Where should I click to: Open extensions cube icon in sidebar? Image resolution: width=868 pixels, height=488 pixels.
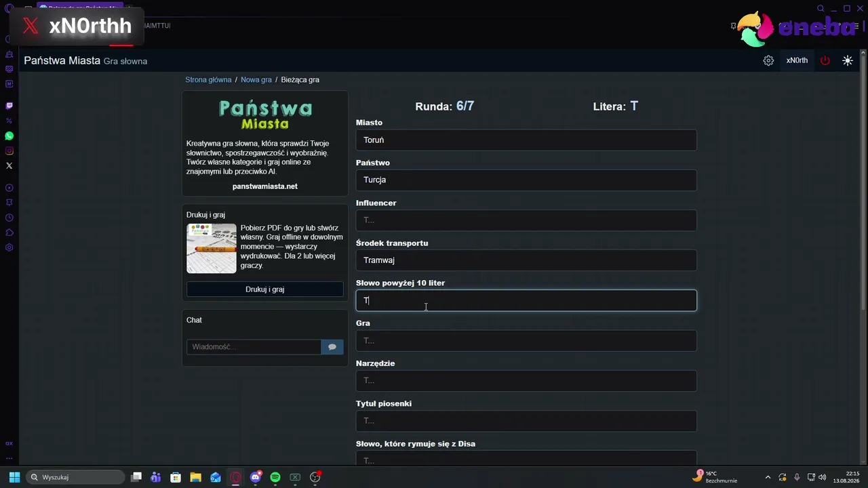(9, 232)
